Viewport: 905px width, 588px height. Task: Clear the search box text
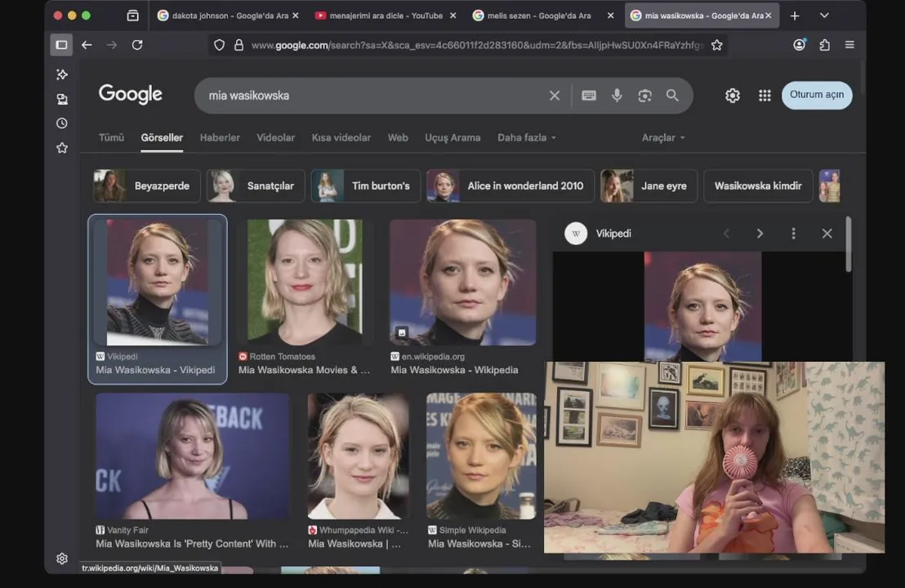click(x=554, y=96)
